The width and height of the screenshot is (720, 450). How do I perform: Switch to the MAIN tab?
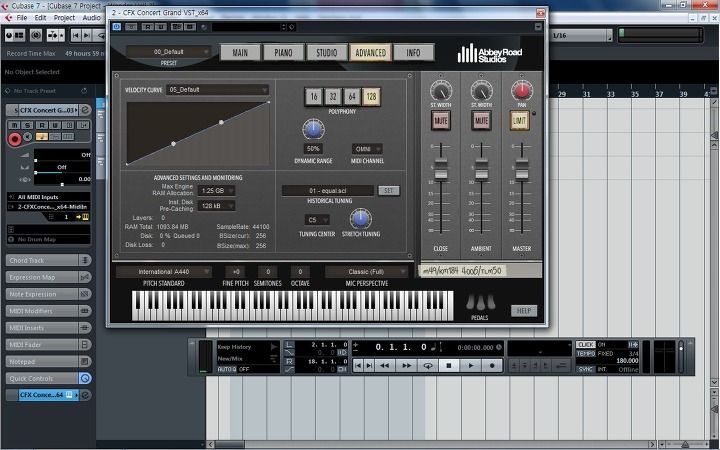click(240, 53)
